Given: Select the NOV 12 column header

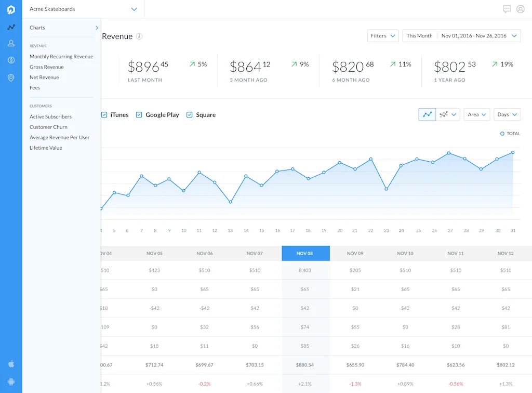Looking at the screenshot, I should (x=506, y=253).
